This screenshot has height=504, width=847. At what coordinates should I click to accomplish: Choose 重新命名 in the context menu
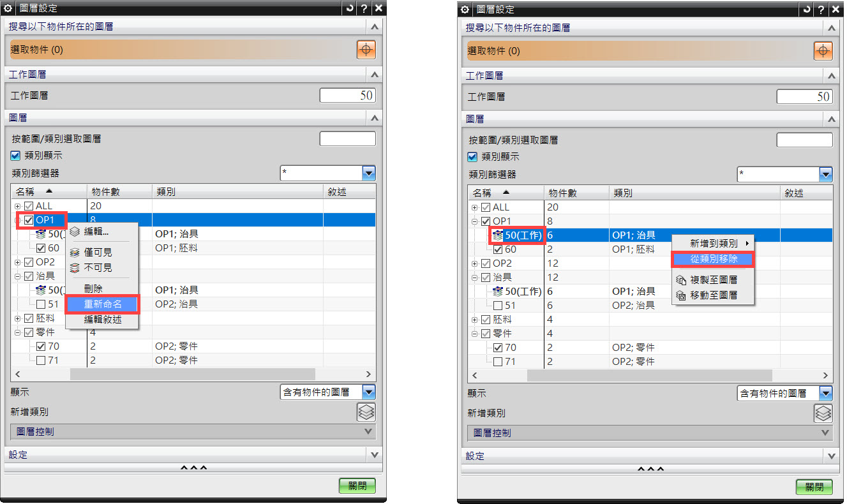[103, 304]
